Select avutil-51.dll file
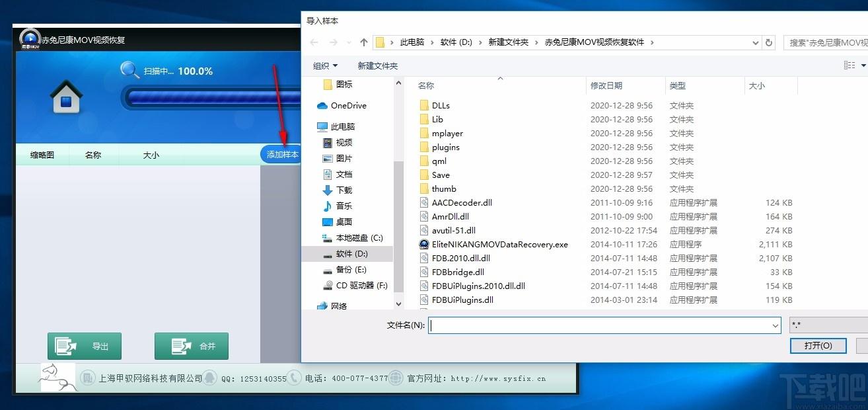Viewport: 868px width, 410px height. (x=447, y=230)
